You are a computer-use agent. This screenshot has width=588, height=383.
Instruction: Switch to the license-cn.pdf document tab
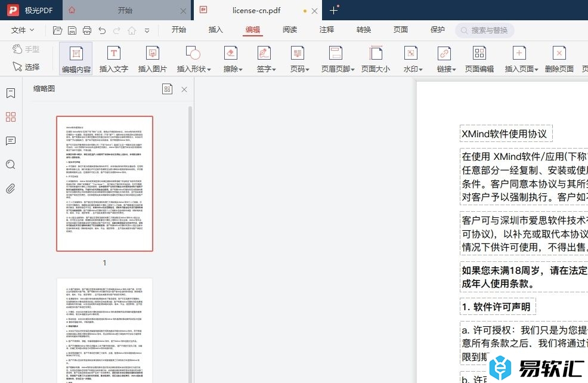point(256,11)
